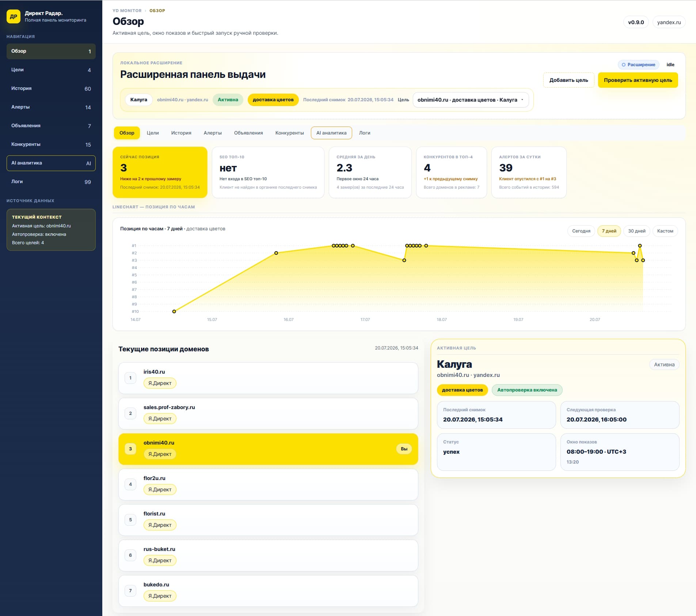The width and height of the screenshot is (696, 616).
Task: Click the Вы badge on obnimi40.ru
Action: click(x=404, y=449)
